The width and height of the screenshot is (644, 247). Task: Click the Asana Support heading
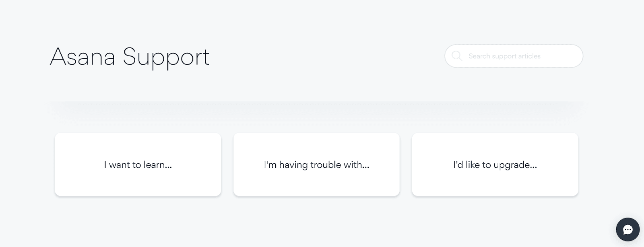[x=130, y=56]
